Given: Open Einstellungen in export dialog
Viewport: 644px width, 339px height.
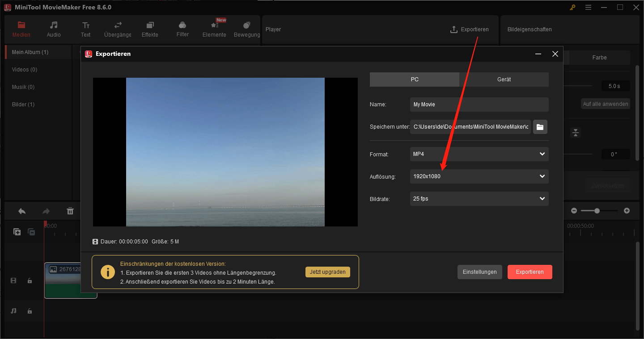Looking at the screenshot, I should pyautogui.click(x=479, y=272).
